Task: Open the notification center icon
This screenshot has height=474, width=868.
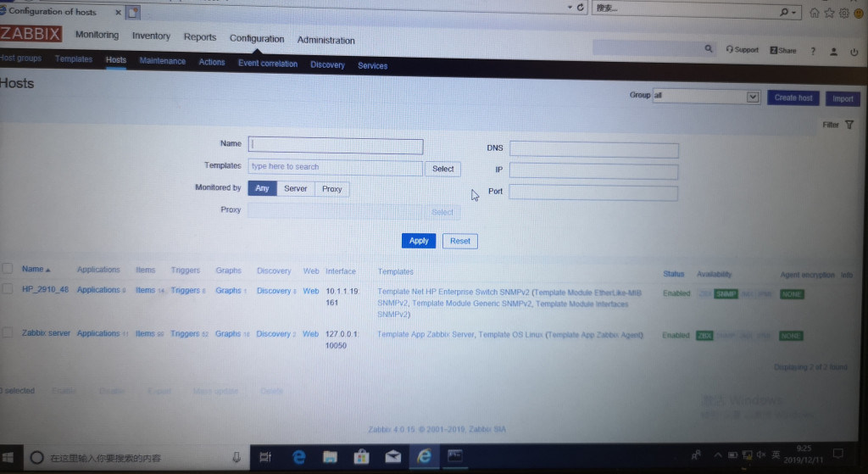Action: (x=838, y=454)
